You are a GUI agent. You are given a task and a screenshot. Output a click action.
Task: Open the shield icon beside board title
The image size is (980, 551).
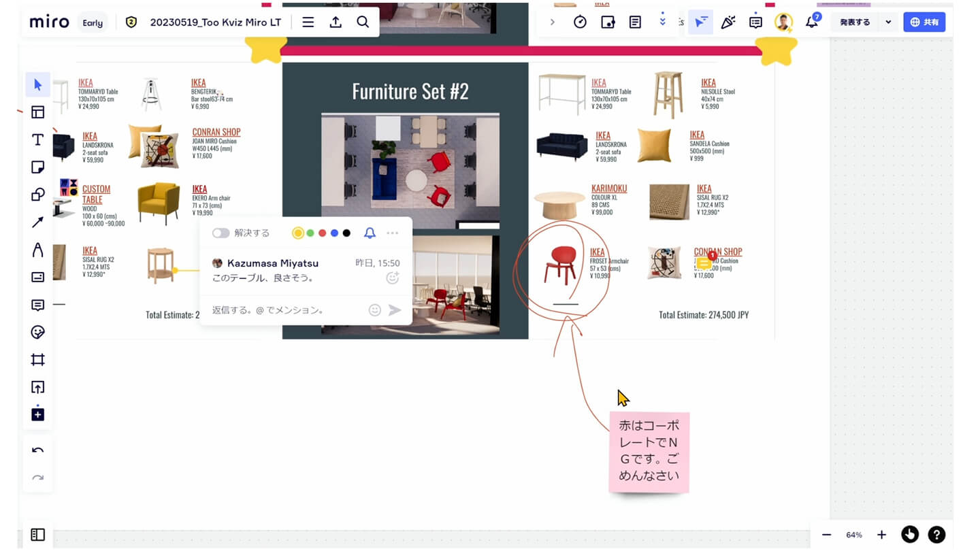pyautogui.click(x=131, y=22)
